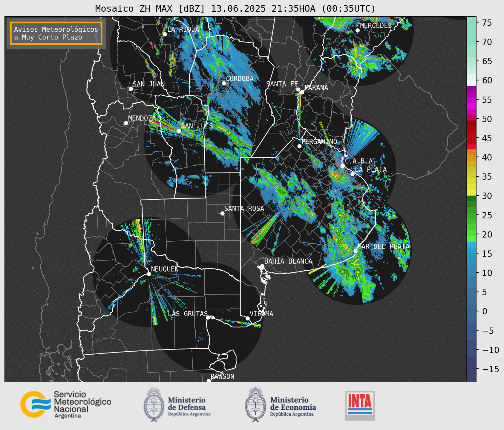504x430 pixels.
Task: Select the NEUQUÉN city dot
Action: pos(149,274)
